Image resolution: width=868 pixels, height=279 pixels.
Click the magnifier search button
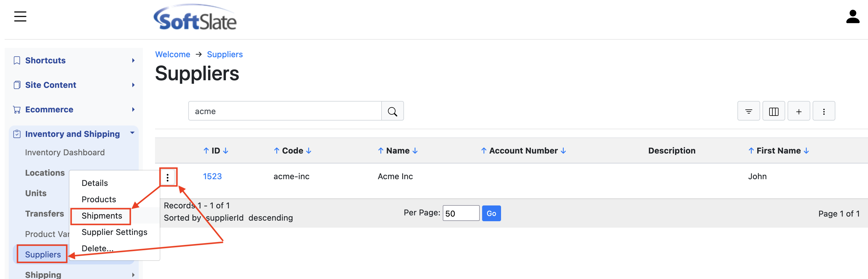392,111
